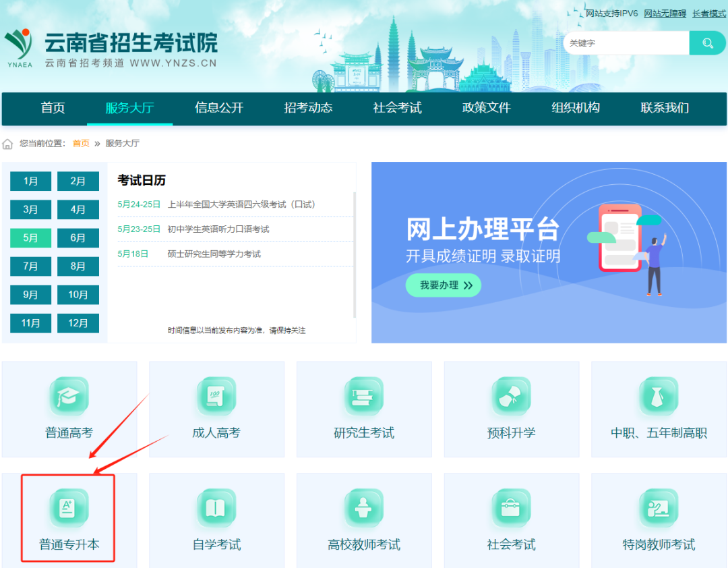Select 11月 in exam calendar
Screen dimensions: 728x568
tap(30, 323)
